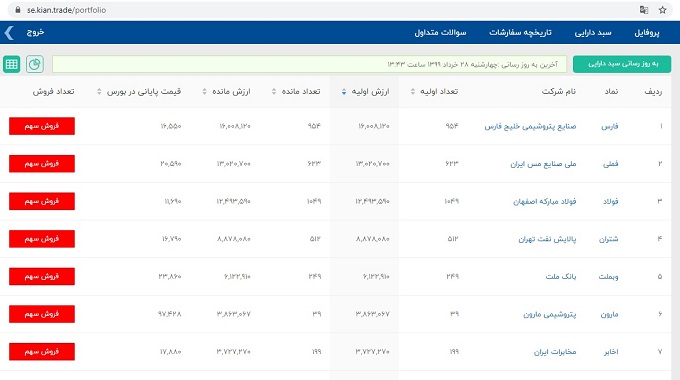The image size is (680, 380).
Task: Click فروش سهم button for وبملت row
Action: click(x=42, y=276)
